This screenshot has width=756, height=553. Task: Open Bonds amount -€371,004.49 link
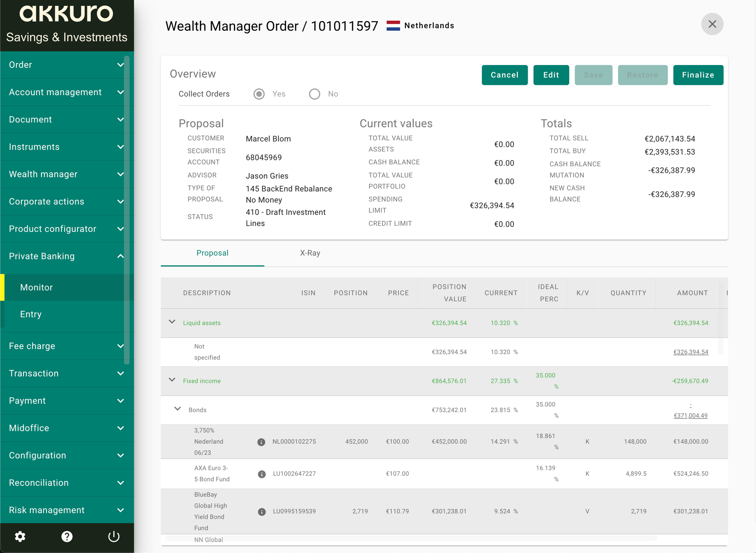691,410
